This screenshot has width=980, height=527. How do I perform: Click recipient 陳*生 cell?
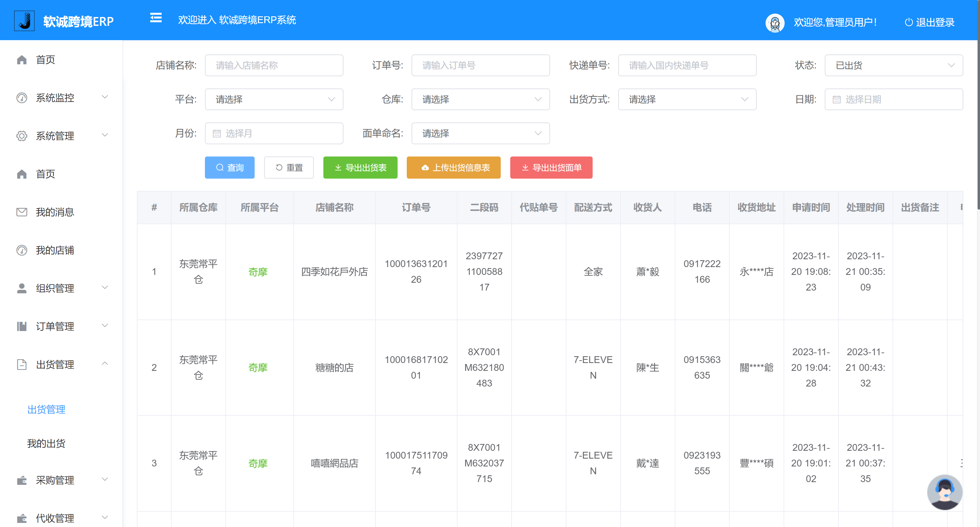647,368
